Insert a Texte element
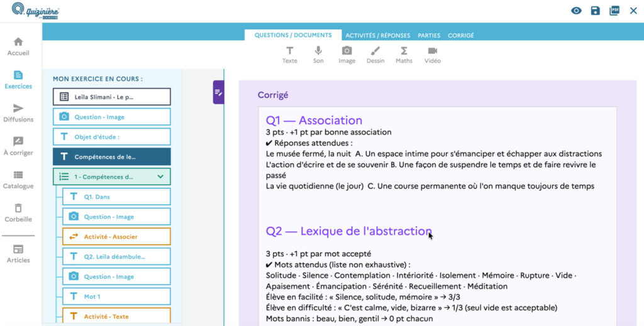 pyautogui.click(x=289, y=55)
